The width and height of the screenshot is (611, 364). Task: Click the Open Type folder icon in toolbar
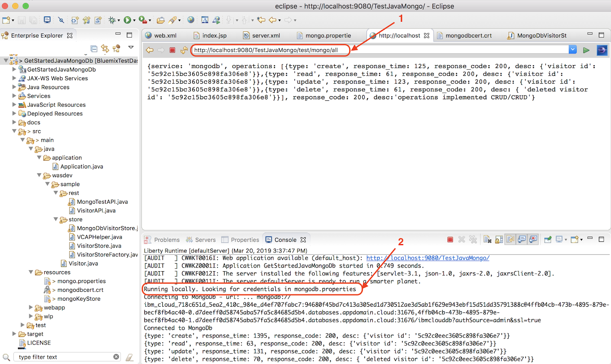click(161, 20)
